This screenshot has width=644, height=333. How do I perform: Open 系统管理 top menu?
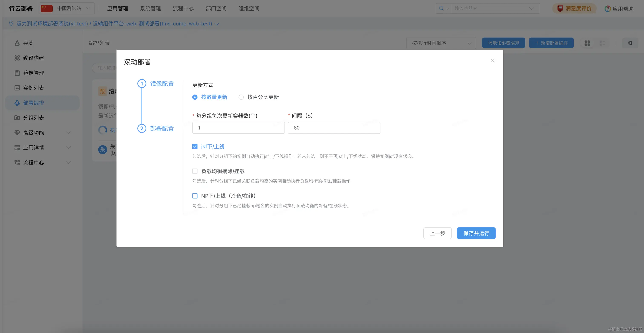coord(150,9)
